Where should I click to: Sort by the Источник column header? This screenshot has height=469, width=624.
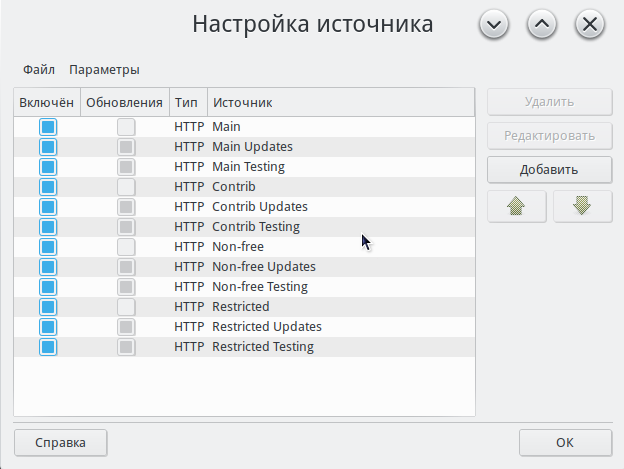point(340,103)
